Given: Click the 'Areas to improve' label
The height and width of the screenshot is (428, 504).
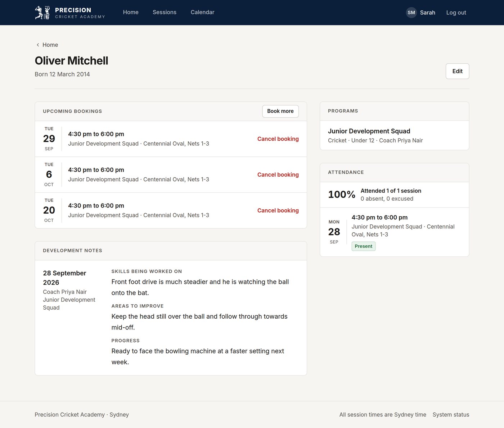Looking at the screenshot, I should click(x=138, y=306).
